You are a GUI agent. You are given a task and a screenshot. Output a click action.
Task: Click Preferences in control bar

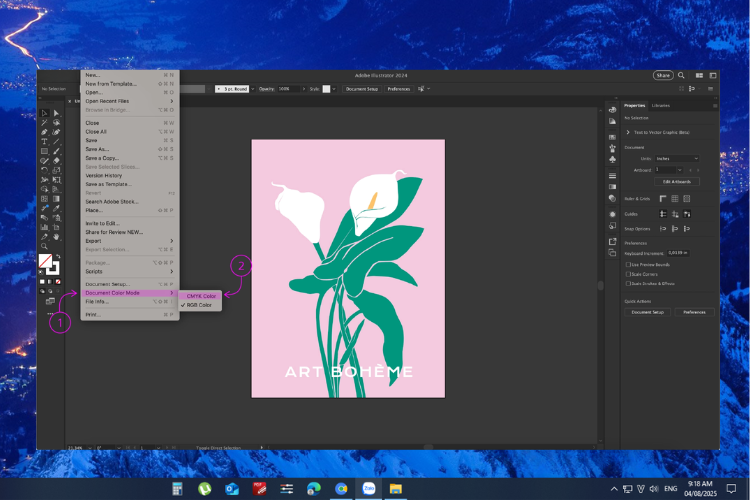click(398, 89)
